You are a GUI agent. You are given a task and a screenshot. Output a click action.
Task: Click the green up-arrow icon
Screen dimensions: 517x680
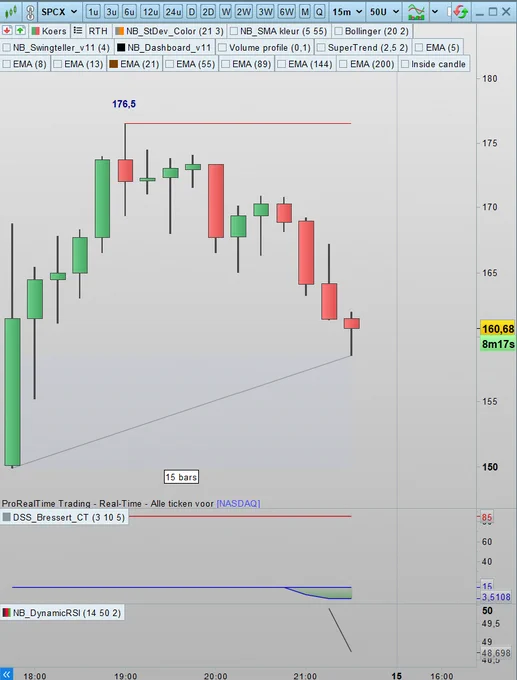pyautogui.click(x=20, y=31)
